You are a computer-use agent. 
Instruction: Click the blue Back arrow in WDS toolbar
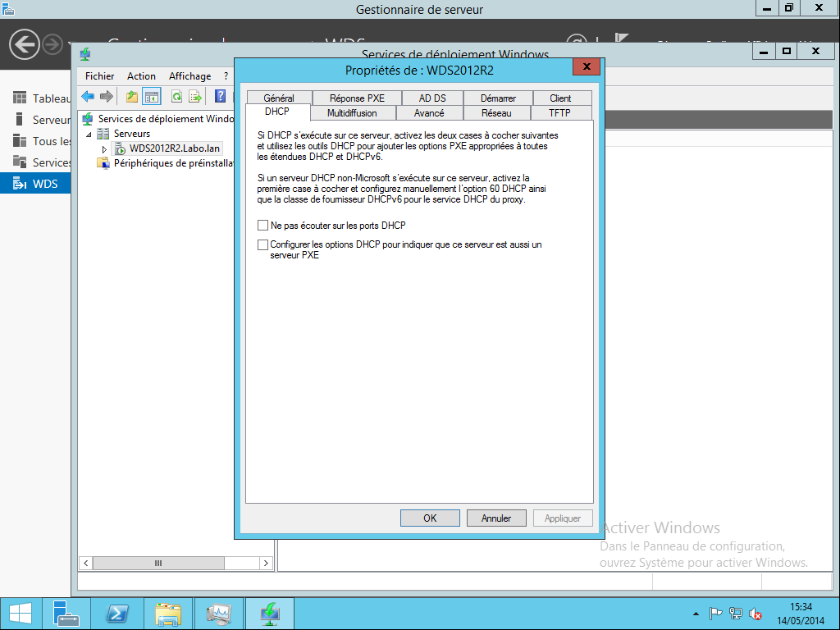click(88, 97)
